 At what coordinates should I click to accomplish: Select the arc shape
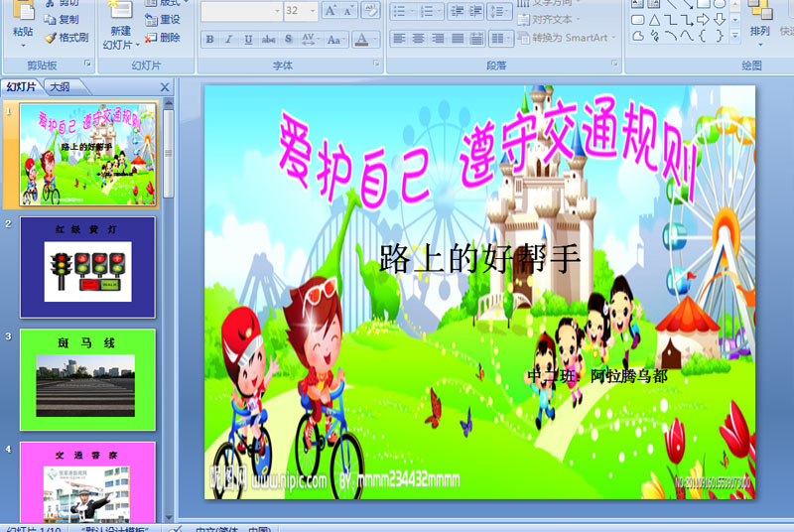point(671,36)
